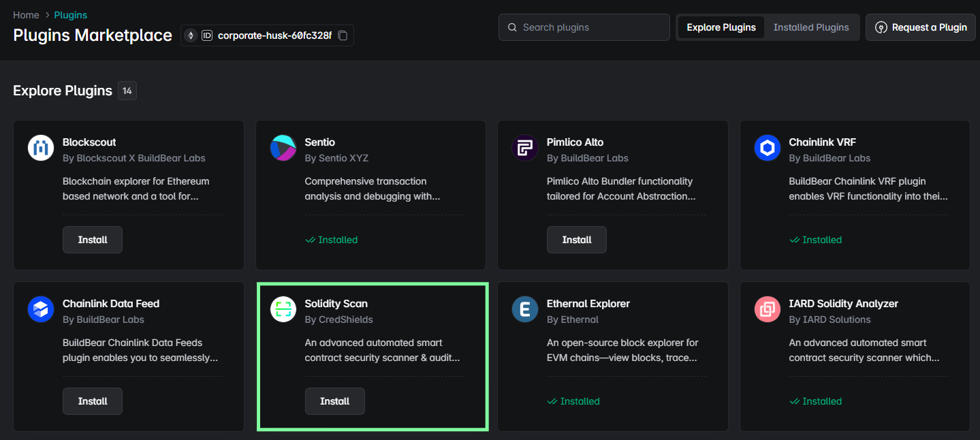Open the Chainlink Data Feed title
Screen dimensions: 980x440
[111, 304]
